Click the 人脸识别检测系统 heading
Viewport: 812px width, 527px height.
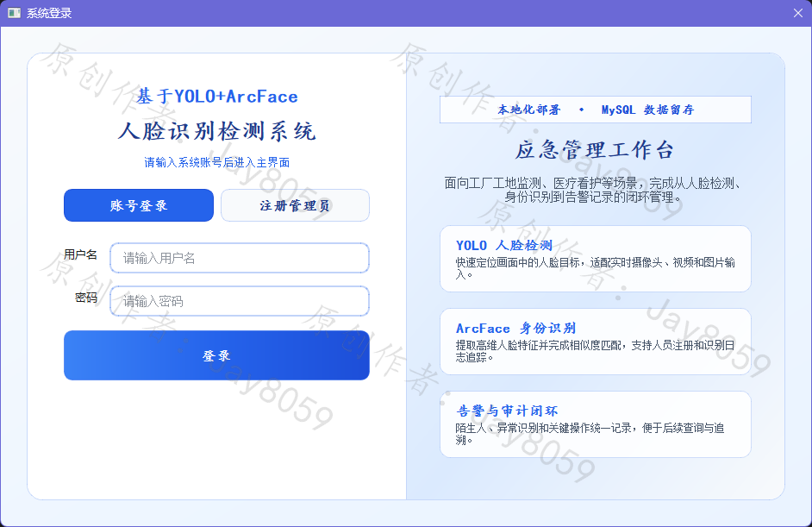(x=216, y=131)
